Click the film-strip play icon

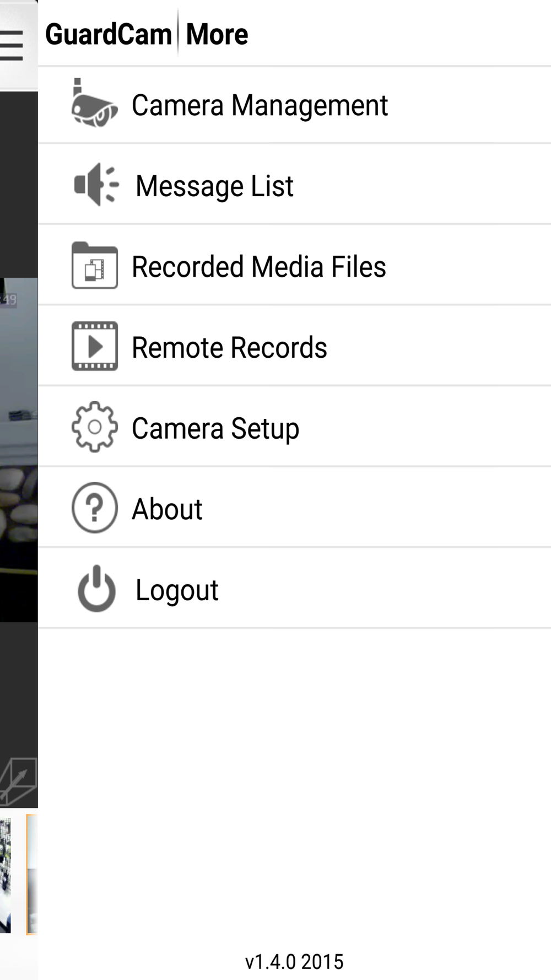point(94,346)
